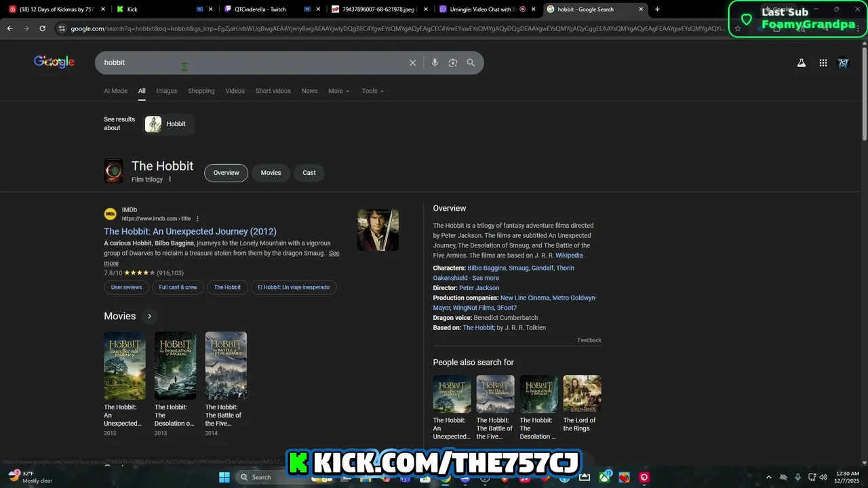The width and height of the screenshot is (868, 488).
Task: Open search by image (Google Lens) icon
Action: 453,62
